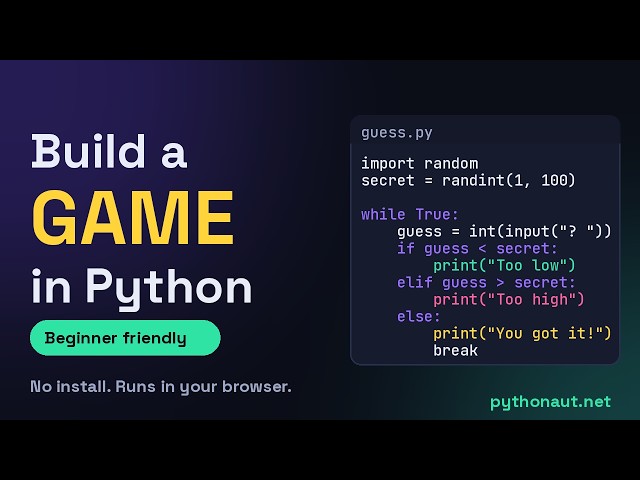Screen dimensions: 640x480
Task: Click the print("Too high") code line
Action: click(x=509, y=300)
